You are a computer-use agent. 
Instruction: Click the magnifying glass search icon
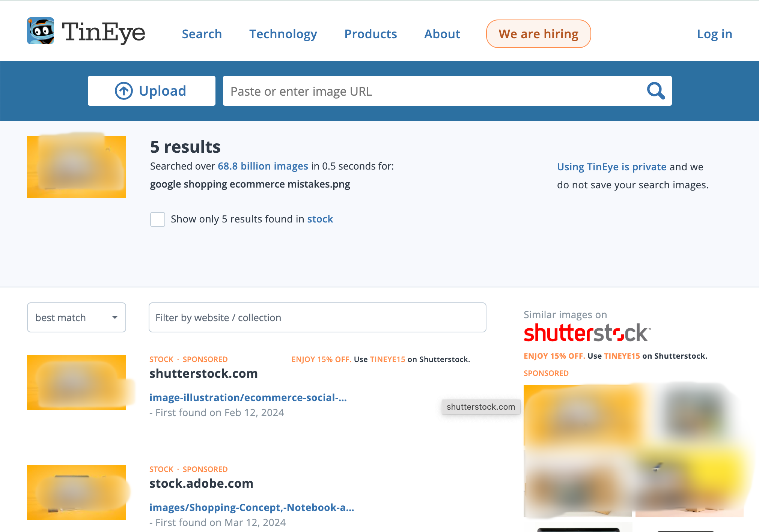point(655,91)
